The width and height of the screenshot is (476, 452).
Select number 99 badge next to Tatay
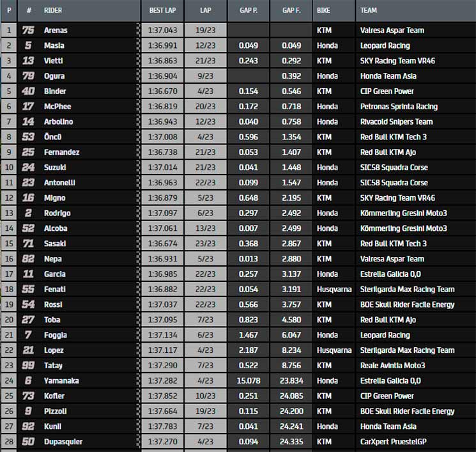(28, 366)
